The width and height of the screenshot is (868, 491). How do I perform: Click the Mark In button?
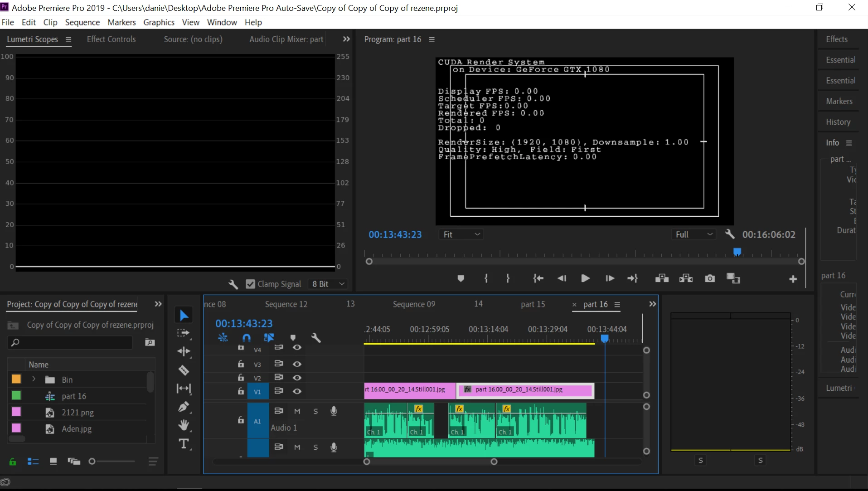coord(486,278)
